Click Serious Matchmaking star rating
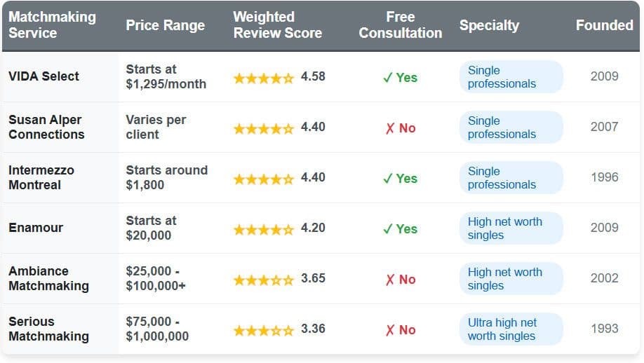Screen dimensions: 644x363 pyautogui.click(x=264, y=330)
